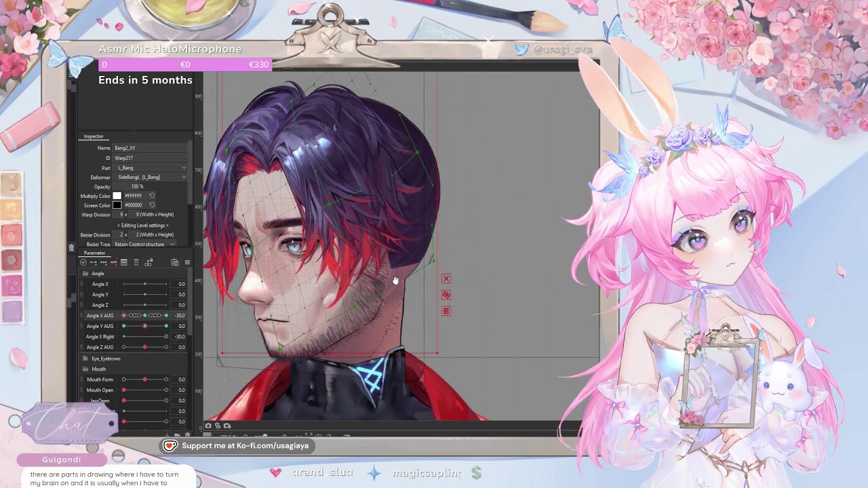Edit the Multiply Color hex #FFFFFF
Image resolution: width=868 pixels, height=488 pixels.
[134, 196]
